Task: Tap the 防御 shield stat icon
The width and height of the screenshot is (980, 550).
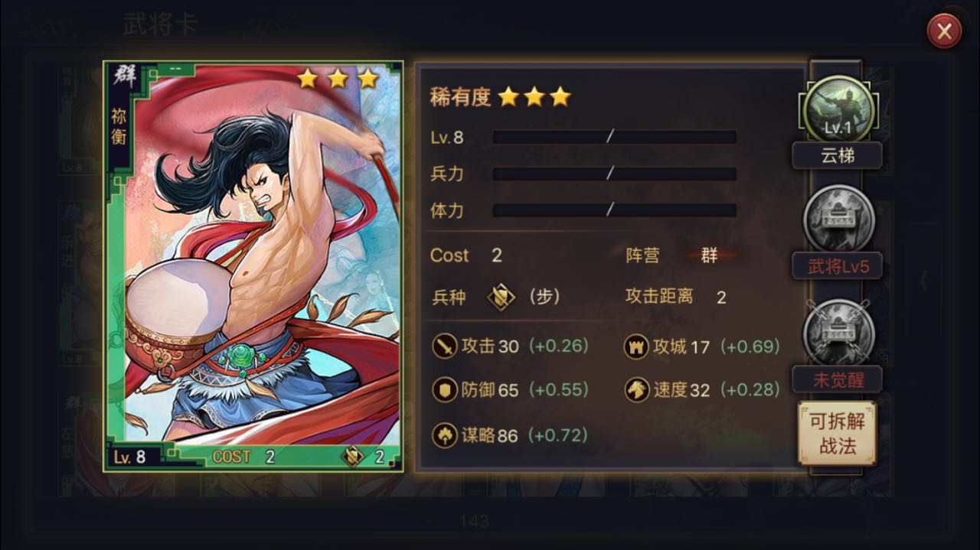Action: [444, 390]
